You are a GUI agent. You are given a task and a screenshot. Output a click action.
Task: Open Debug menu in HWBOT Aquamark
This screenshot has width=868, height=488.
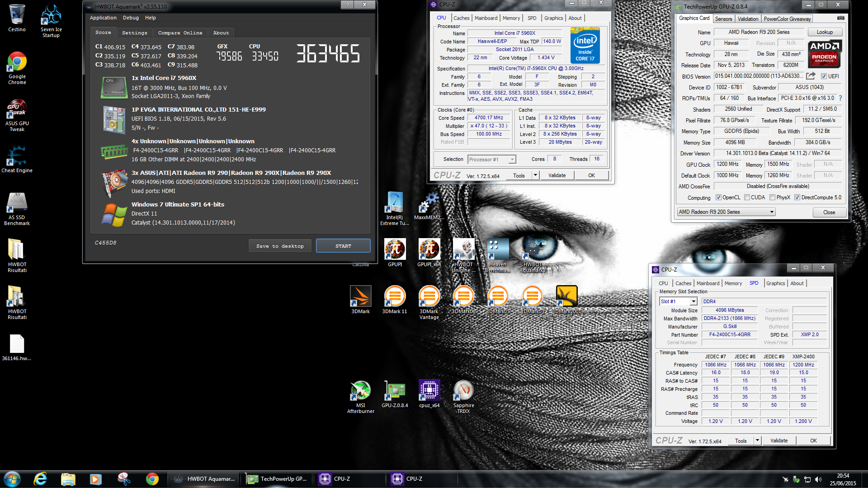coord(131,18)
